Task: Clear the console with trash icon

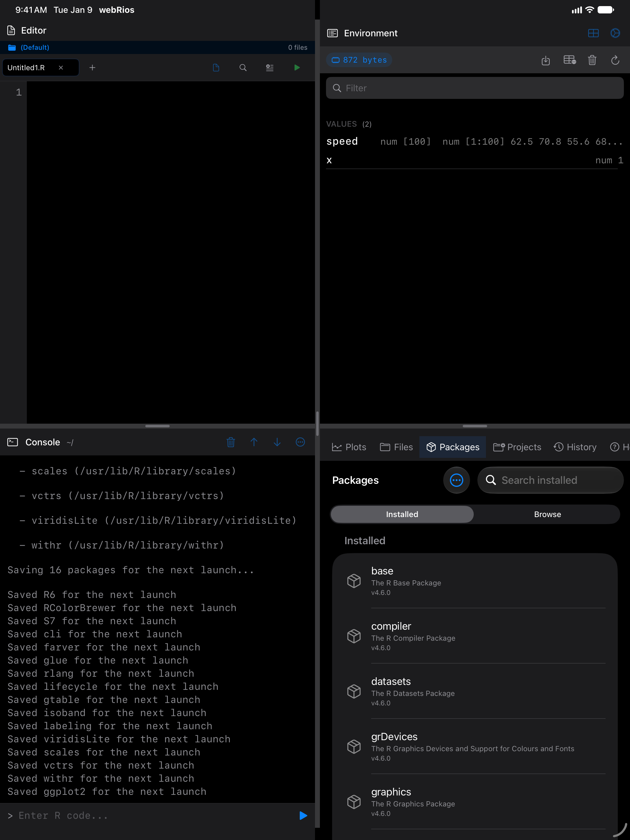Action: coord(230,442)
